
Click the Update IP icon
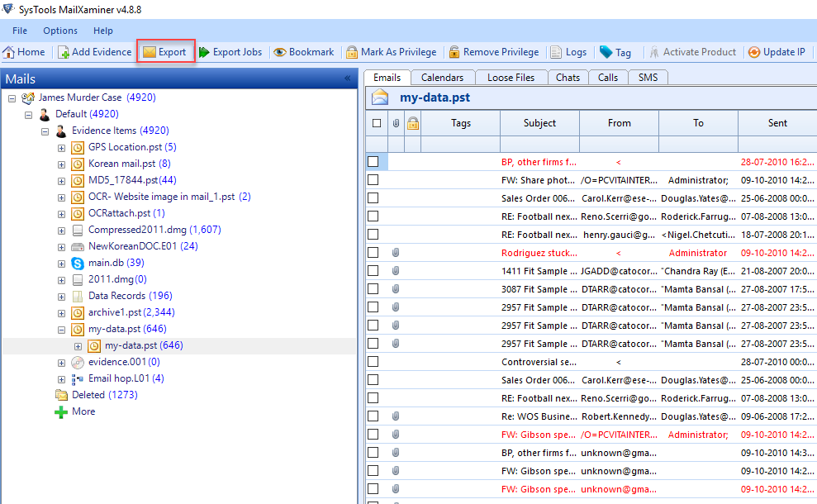[754, 52]
